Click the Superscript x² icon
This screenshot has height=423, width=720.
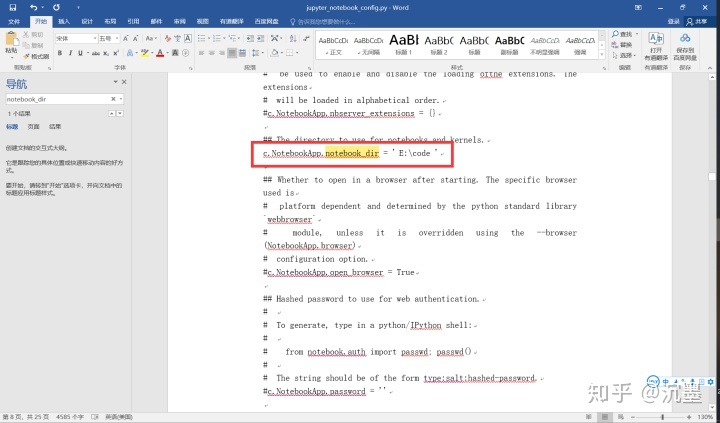pyautogui.click(x=116, y=53)
